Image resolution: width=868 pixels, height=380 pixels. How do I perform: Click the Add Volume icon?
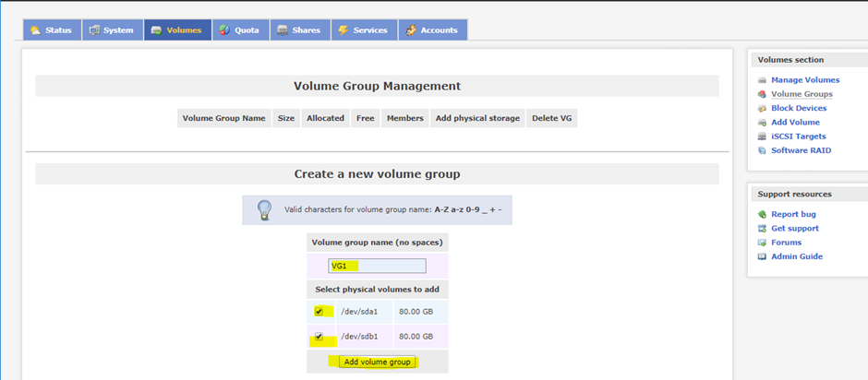pos(762,123)
